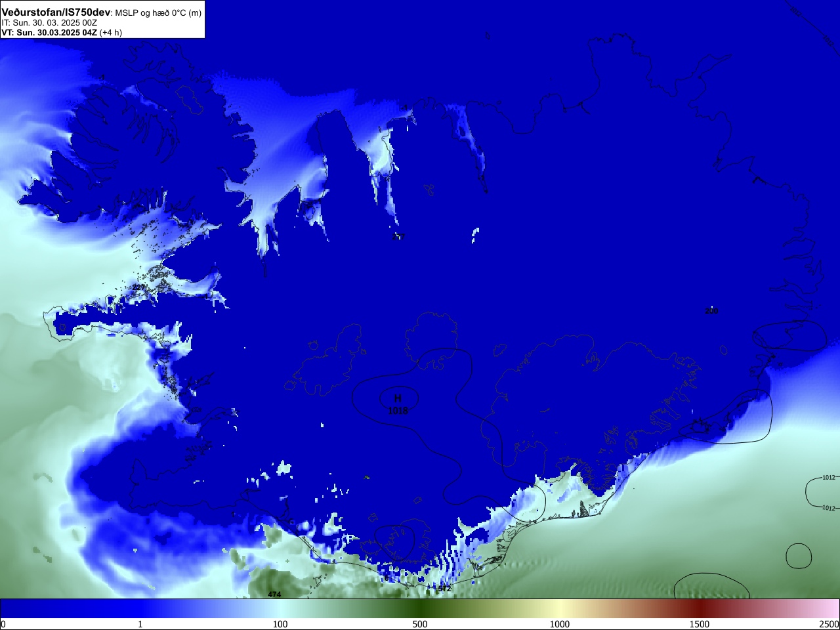Click the '1000' tick on the colour scale
Image resolution: width=840 pixels, height=630 pixels.
[560, 624]
